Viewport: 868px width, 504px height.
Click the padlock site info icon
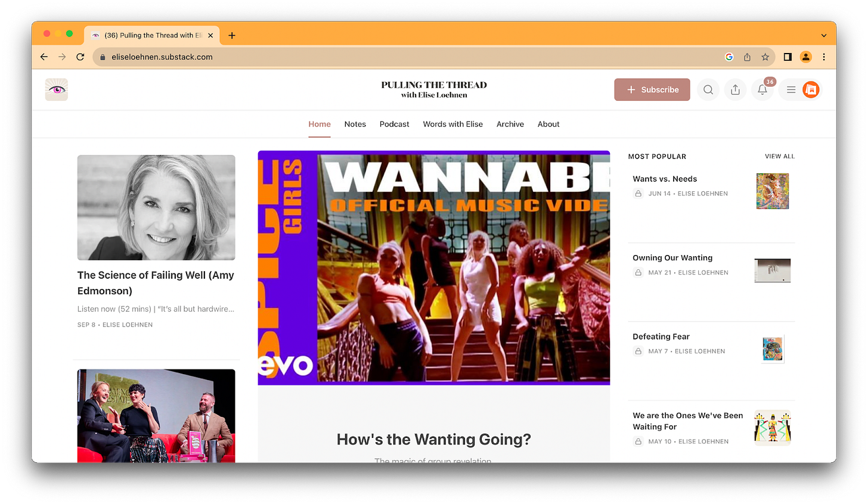pyautogui.click(x=103, y=57)
